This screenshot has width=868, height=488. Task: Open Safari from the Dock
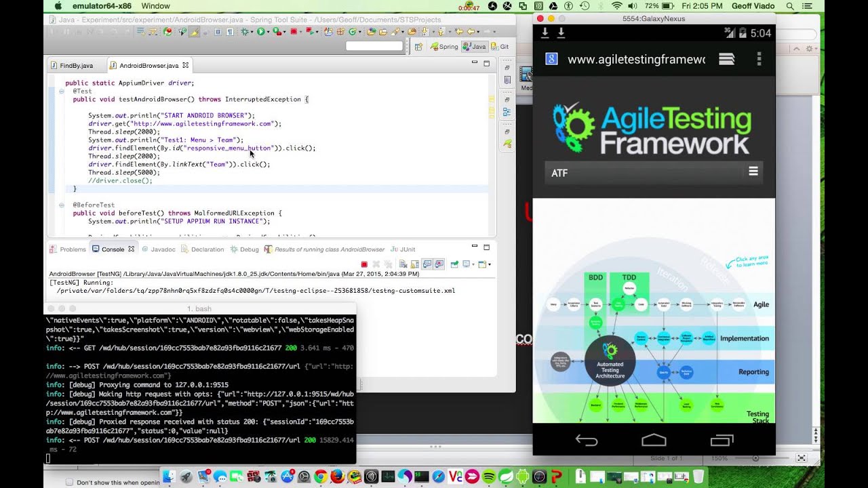438,477
